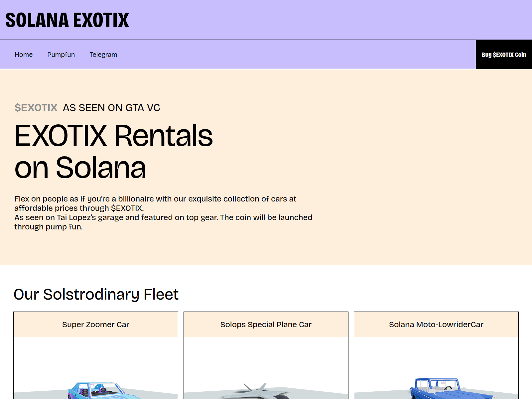Open the Solana Moto-LowriderCar truck image
532x399 pixels.
[436, 368]
